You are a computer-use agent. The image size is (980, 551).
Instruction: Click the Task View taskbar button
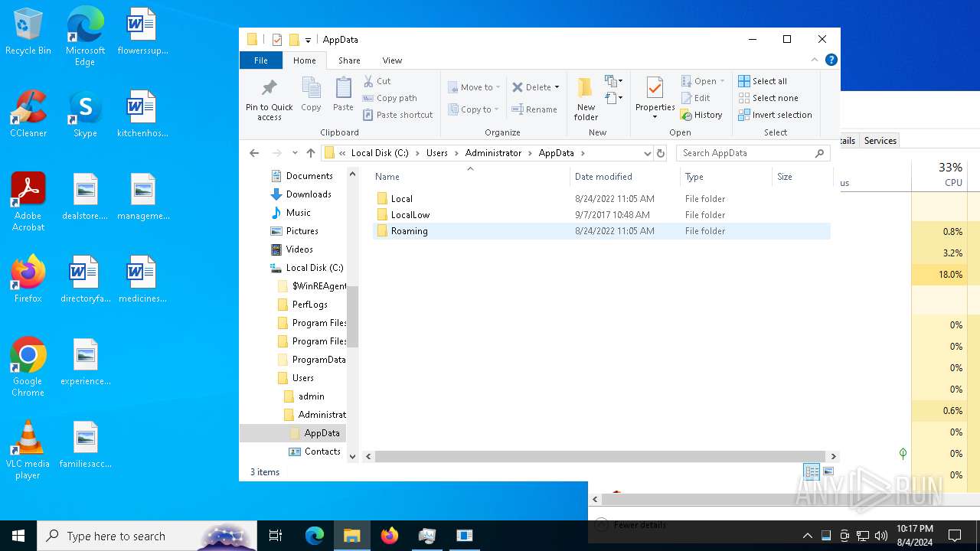[x=276, y=536]
